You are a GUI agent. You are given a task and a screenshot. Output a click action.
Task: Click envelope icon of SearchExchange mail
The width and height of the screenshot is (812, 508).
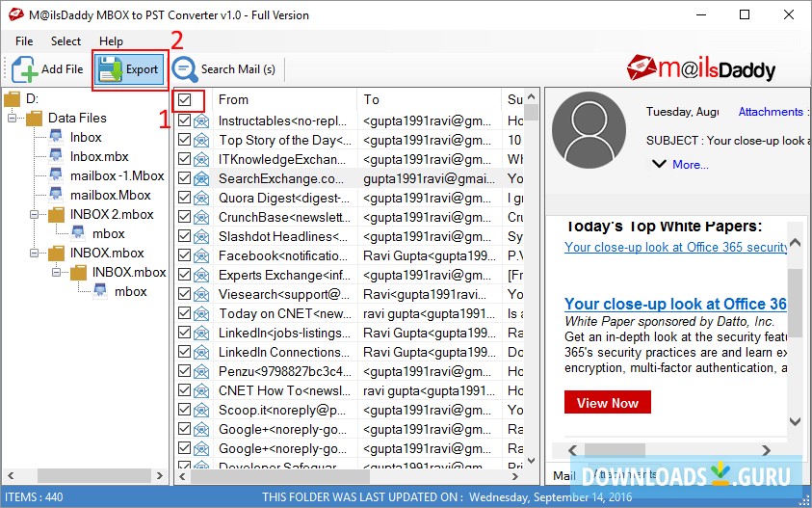coord(201,179)
